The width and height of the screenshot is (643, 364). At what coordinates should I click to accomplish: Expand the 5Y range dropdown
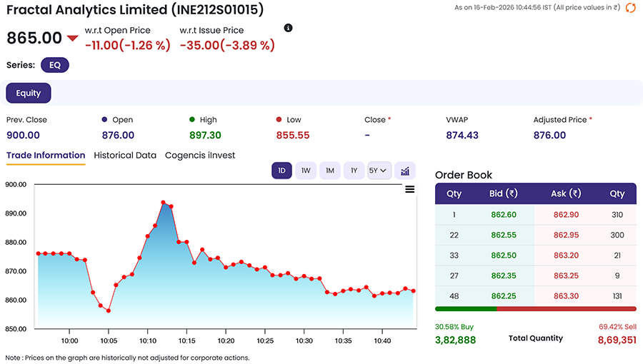click(379, 171)
